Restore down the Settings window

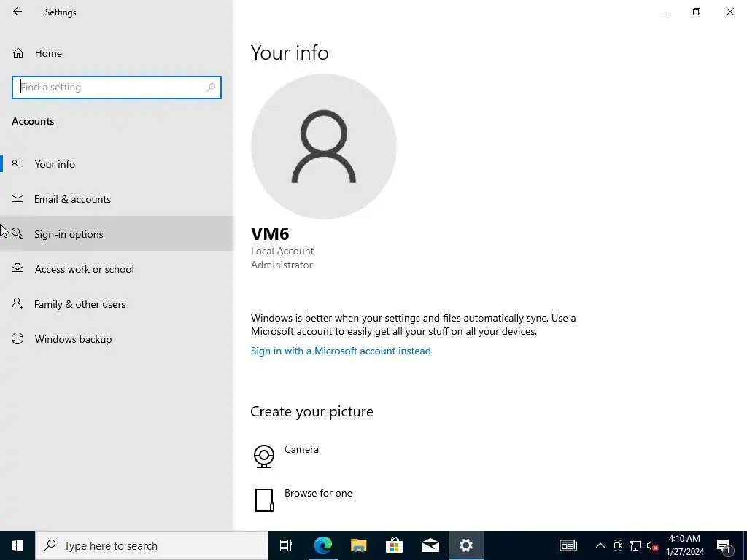(697, 12)
